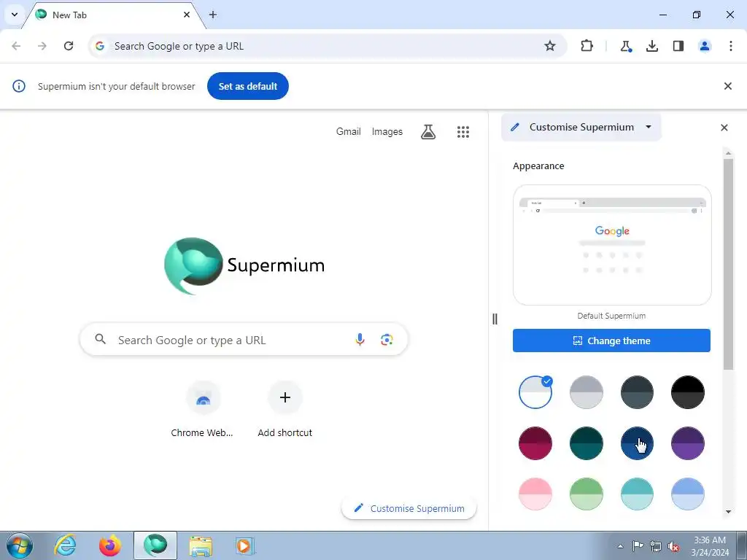Open Windows Media Player from taskbar
This screenshot has height=560, width=747.
click(x=245, y=545)
